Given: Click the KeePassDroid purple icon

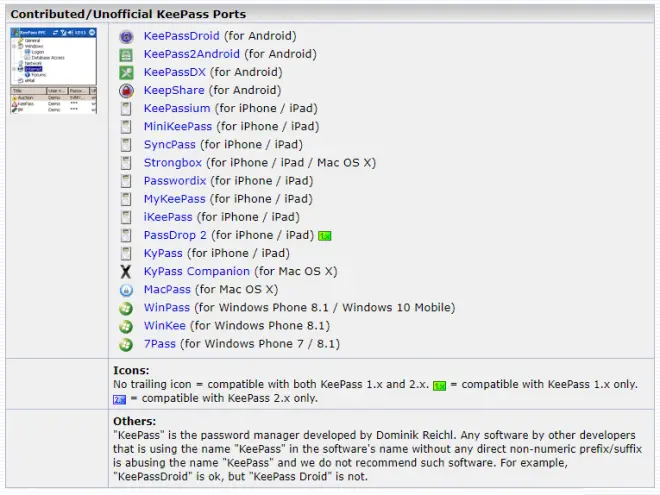Looking at the screenshot, I should click(126, 37).
